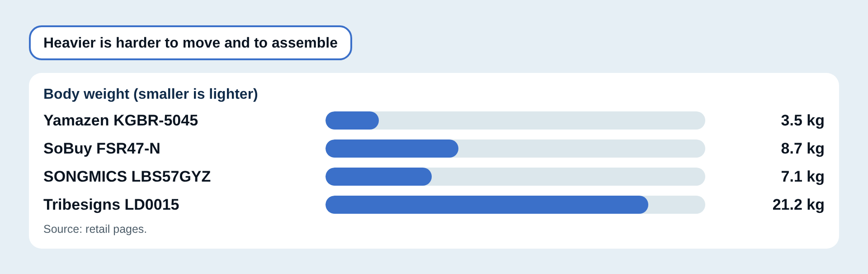
Task: Click the 'Source: retail pages.' footnote
Action: coord(95,229)
